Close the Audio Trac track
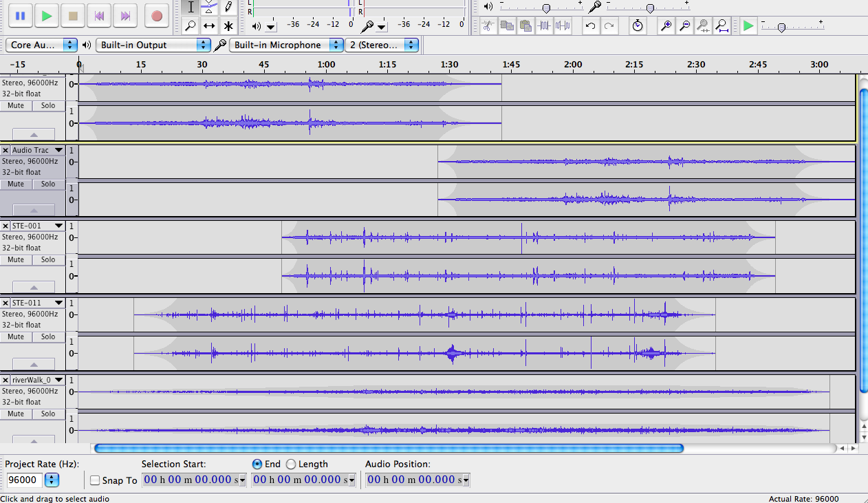Screen dimensions: 868x503 pos(6,150)
